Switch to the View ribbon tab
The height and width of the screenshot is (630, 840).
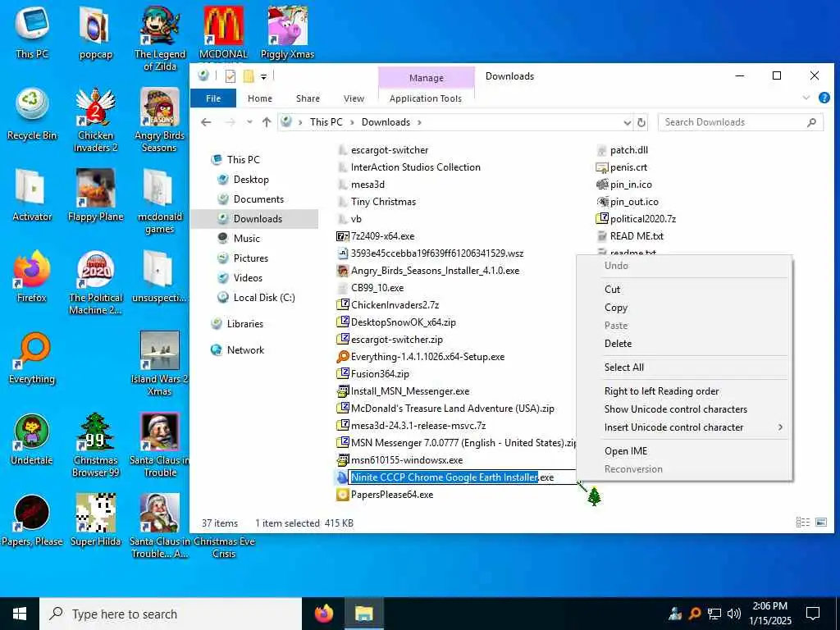coord(354,98)
